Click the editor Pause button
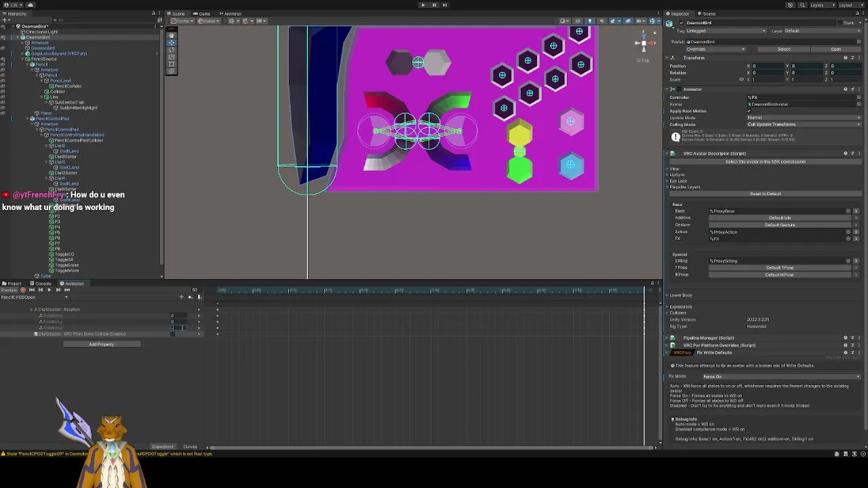 coord(434,5)
